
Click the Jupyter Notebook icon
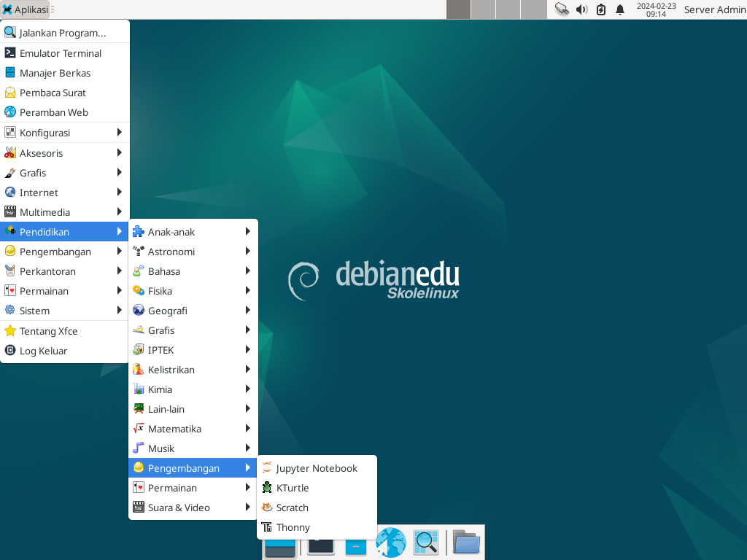(267, 467)
